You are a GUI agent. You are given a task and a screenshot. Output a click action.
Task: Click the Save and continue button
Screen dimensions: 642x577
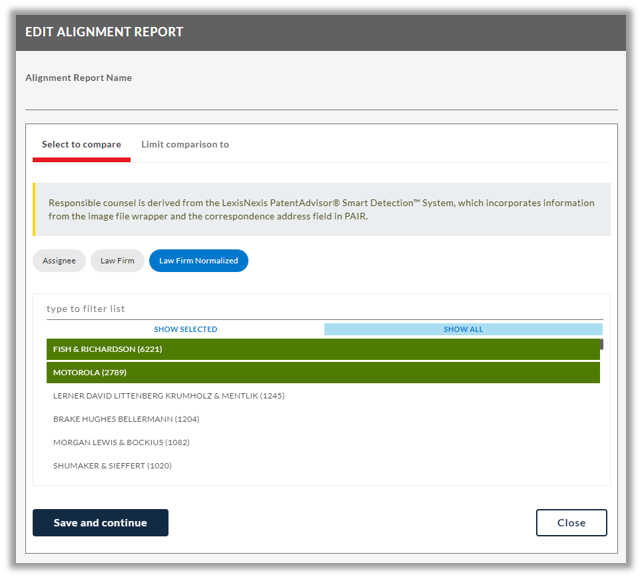(100, 523)
